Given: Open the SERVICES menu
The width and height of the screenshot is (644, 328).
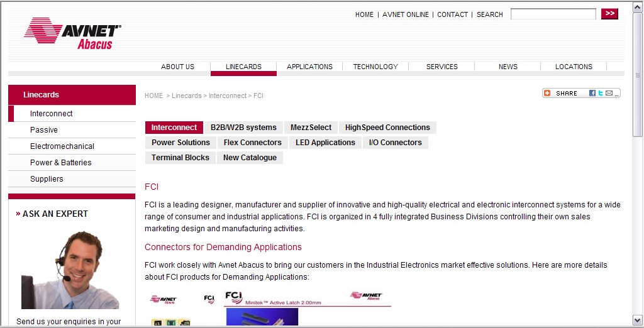Looking at the screenshot, I should click(442, 67).
